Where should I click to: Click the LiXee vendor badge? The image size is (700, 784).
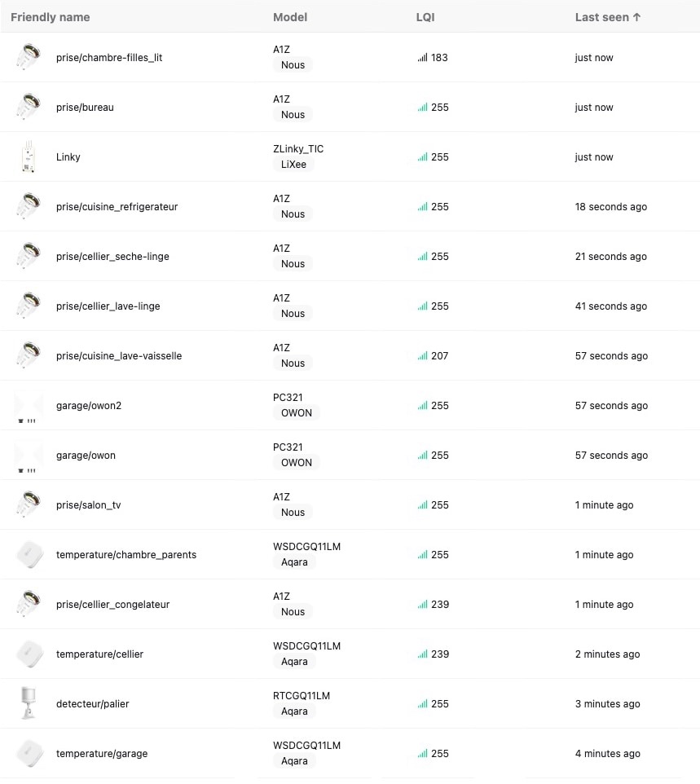click(x=293, y=165)
